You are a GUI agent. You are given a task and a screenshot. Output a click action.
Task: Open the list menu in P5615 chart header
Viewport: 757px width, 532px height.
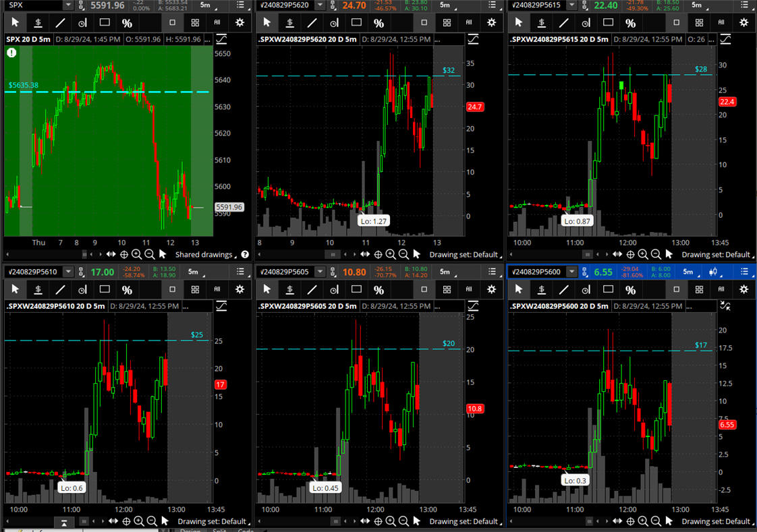(745, 5)
